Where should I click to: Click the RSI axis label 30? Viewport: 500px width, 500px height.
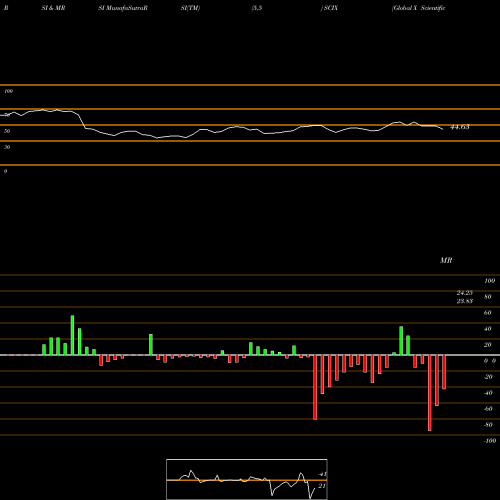click(7, 147)
